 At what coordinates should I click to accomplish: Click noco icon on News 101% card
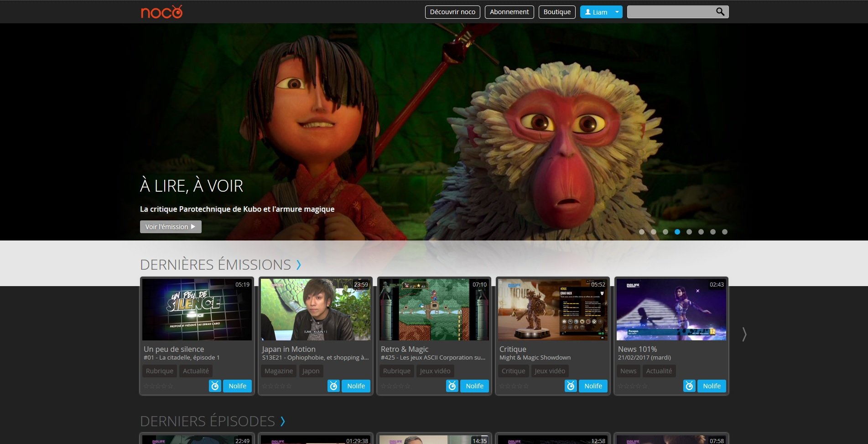click(x=689, y=386)
